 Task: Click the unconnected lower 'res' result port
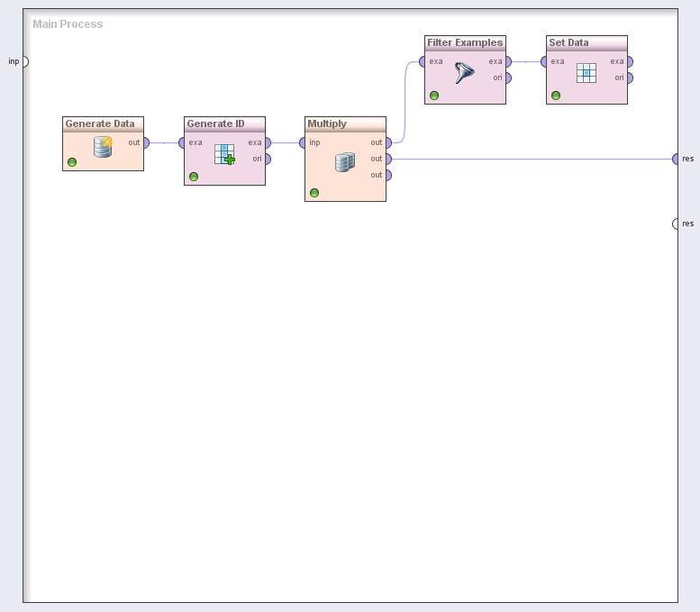[675, 224]
